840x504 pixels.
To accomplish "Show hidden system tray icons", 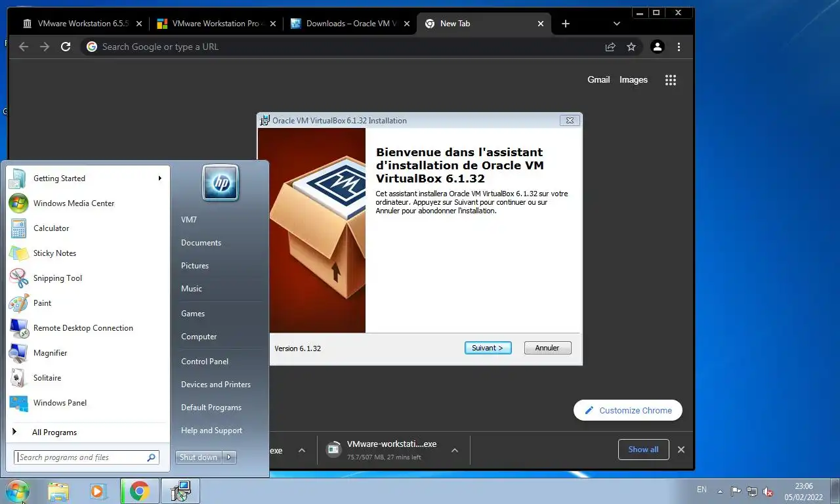I will click(720, 492).
